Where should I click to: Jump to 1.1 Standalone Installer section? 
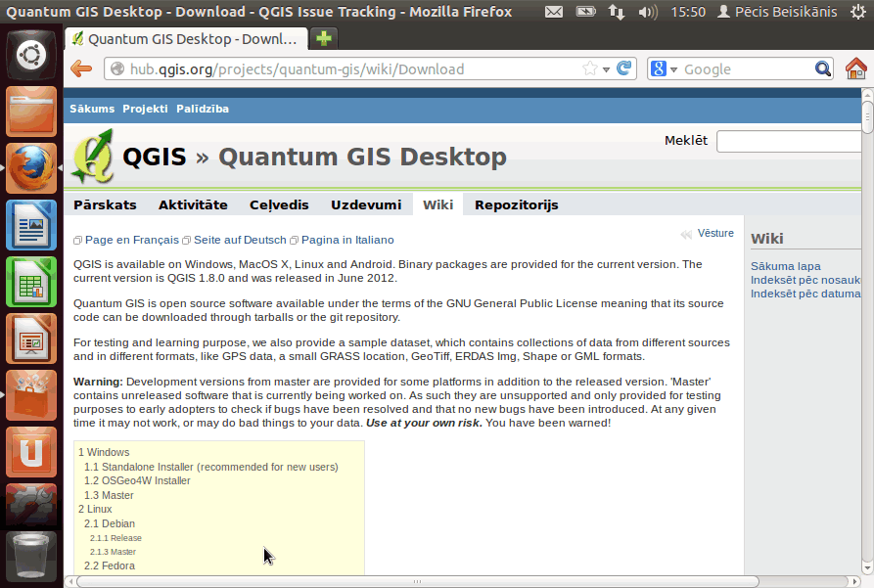coord(210,467)
